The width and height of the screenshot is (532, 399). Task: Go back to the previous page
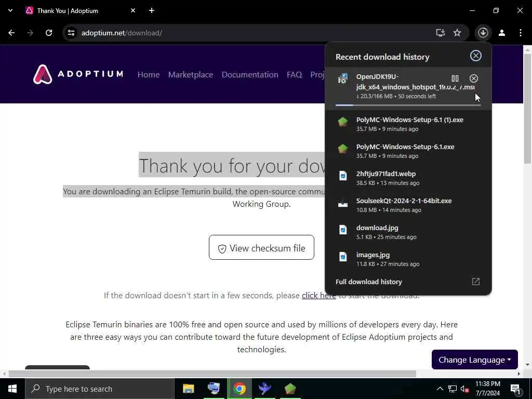click(x=11, y=33)
